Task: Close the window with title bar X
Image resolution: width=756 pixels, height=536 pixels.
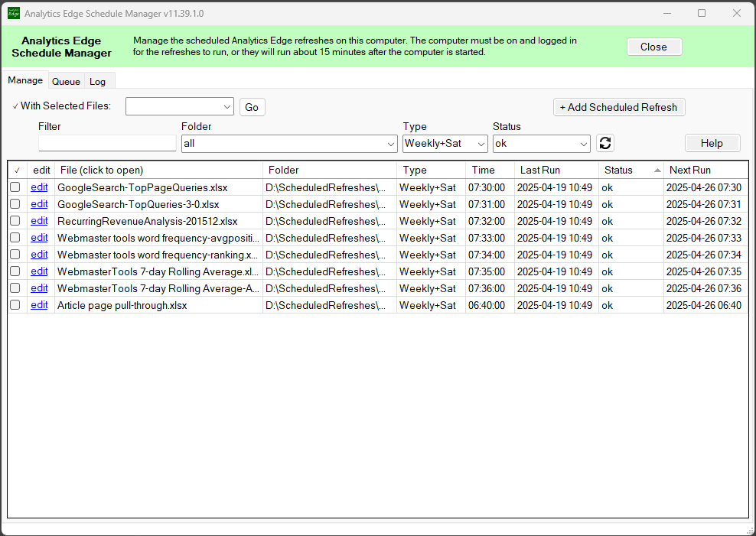Action: [x=737, y=13]
